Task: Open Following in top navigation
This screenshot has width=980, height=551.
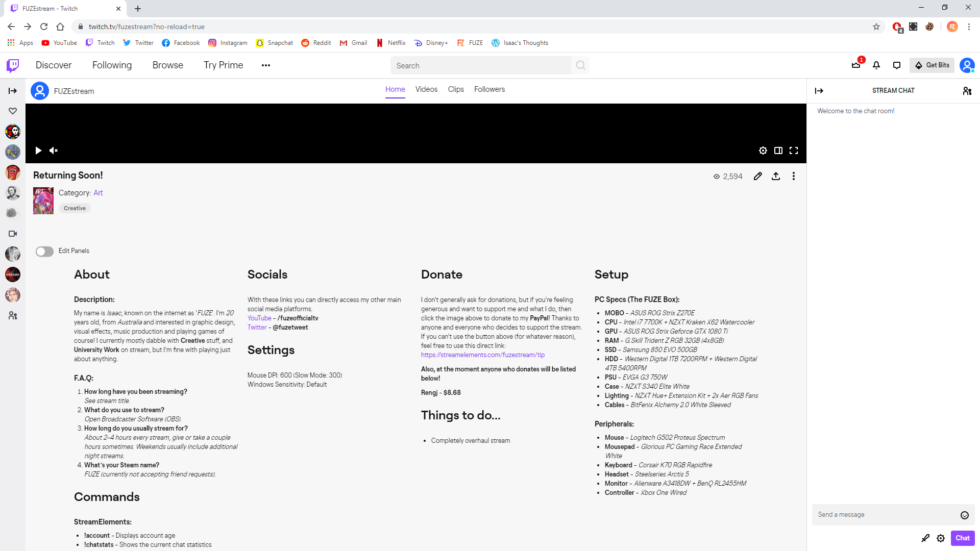Action: (112, 65)
